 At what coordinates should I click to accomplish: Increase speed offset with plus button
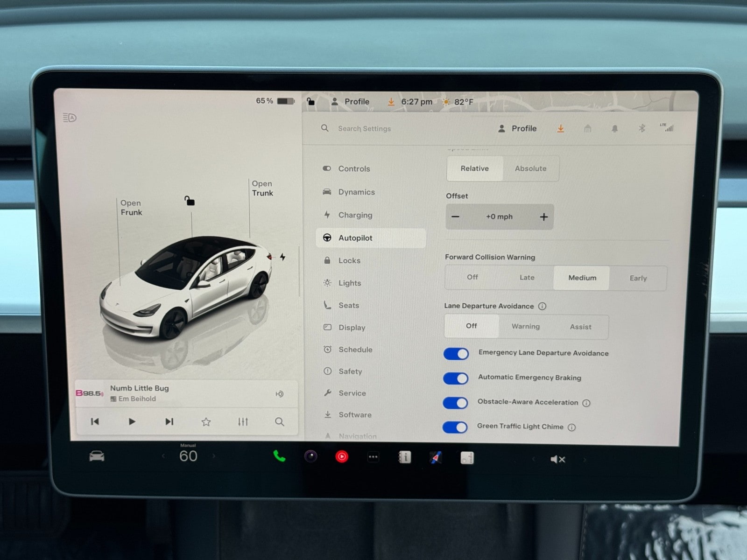(543, 217)
